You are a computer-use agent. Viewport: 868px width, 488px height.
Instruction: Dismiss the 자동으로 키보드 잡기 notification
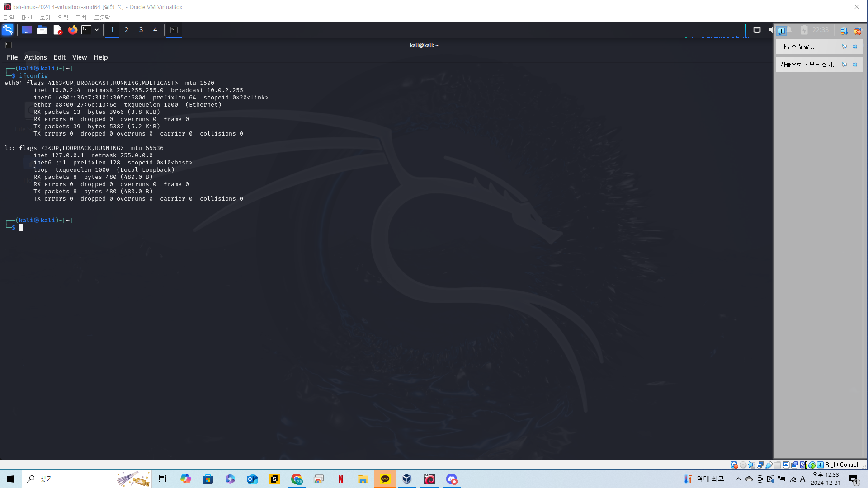(x=855, y=65)
